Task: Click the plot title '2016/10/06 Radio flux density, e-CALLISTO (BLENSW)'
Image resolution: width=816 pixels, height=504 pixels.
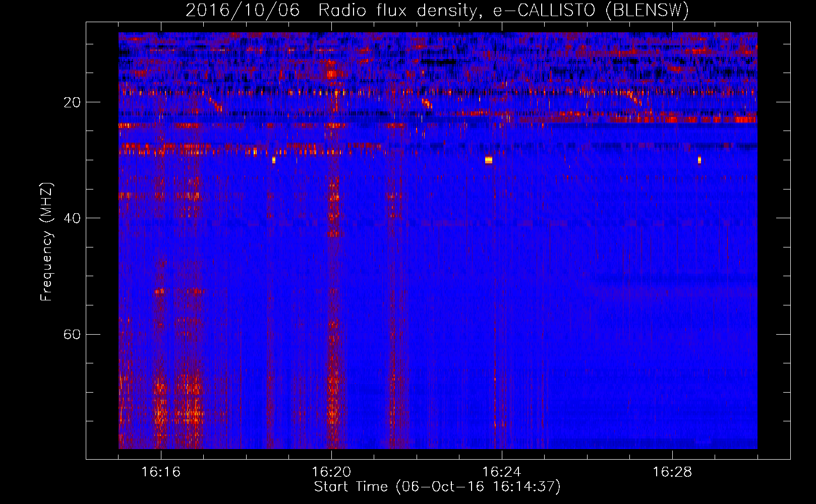Action: [x=437, y=11]
